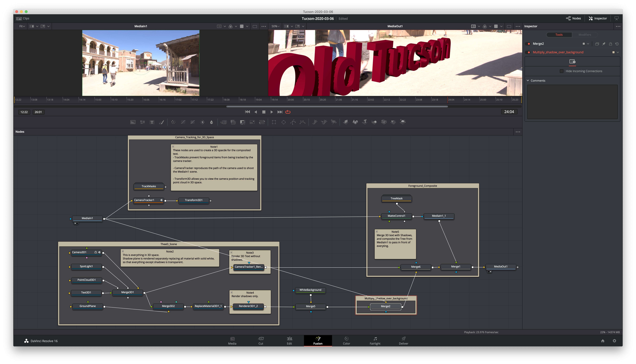This screenshot has width=636, height=364.
Task: Add an Ellipse mask tool
Action: tap(283, 122)
